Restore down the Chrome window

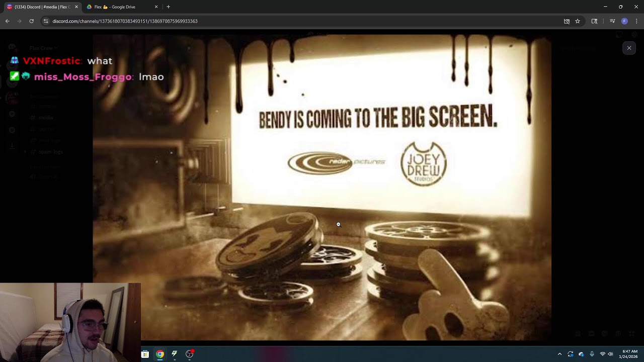(621, 7)
